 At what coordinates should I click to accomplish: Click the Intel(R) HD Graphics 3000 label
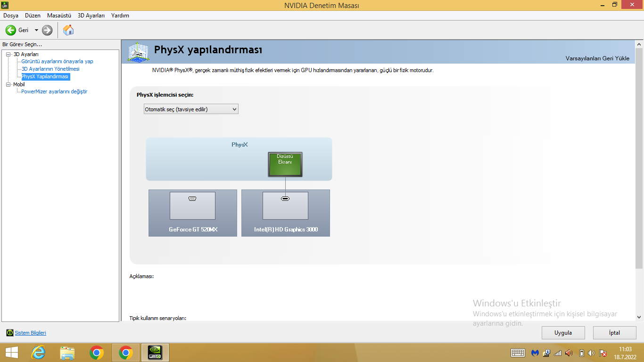tap(286, 230)
